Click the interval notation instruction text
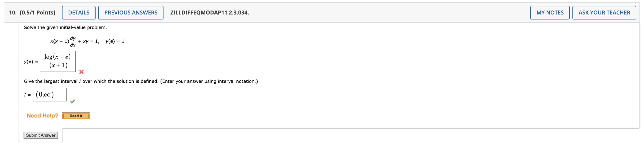This screenshot has width=644, height=144. click(x=141, y=81)
